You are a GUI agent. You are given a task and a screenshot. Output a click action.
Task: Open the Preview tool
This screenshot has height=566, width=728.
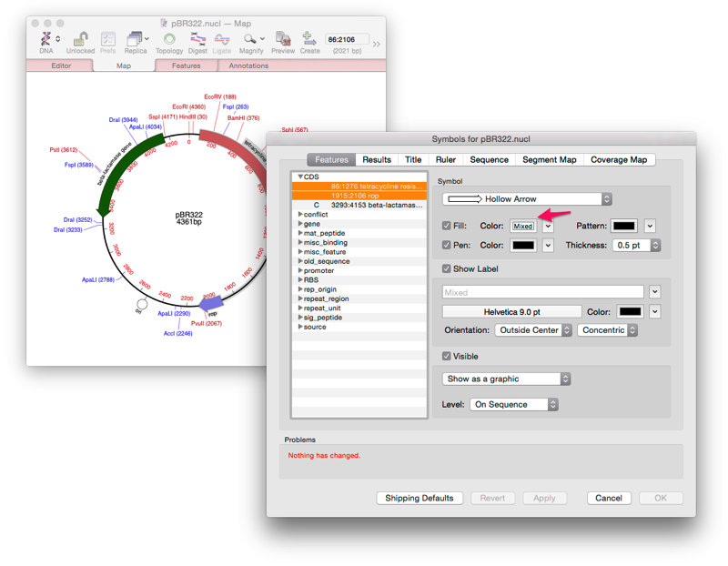tap(283, 39)
